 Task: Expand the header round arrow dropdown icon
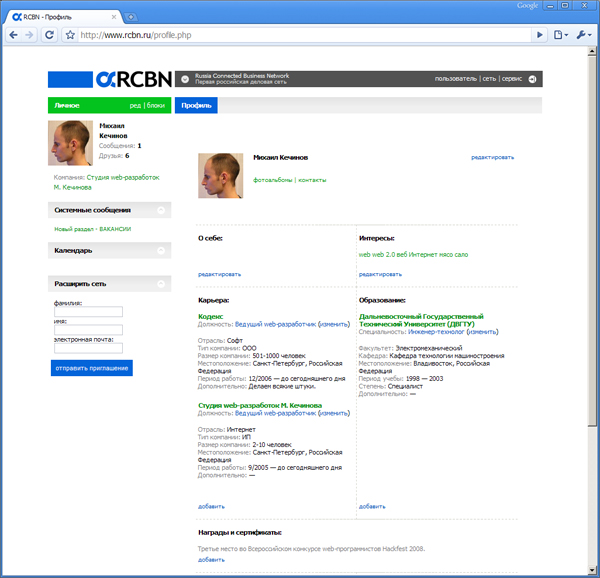(185, 79)
